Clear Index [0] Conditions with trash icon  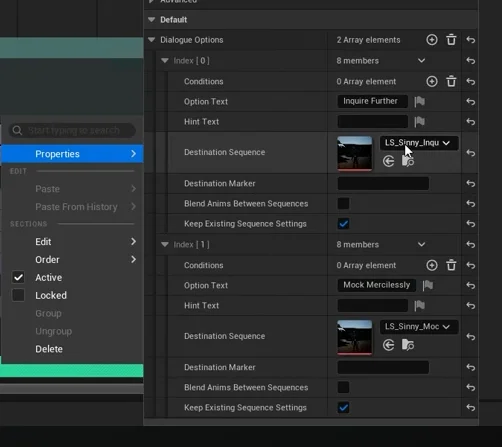tap(451, 81)
